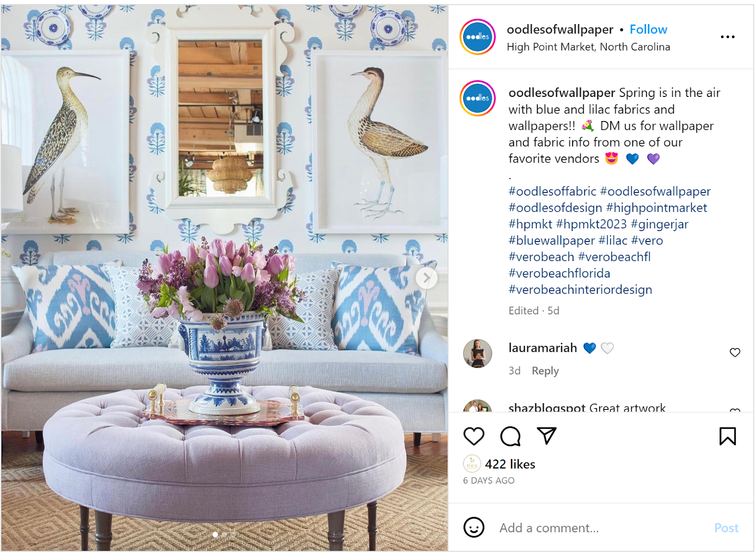Share post via paper plane icon
756x555 pixels.
[547, 435]
